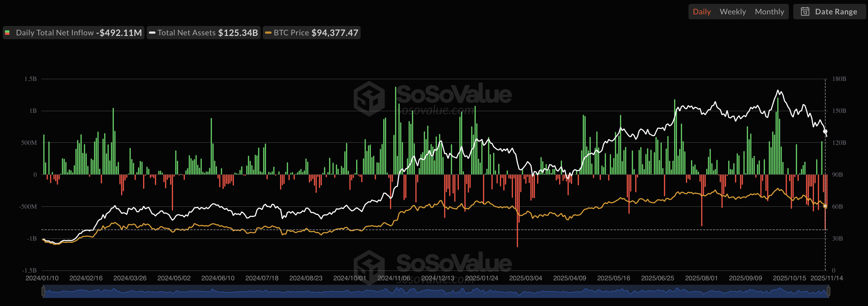The width and height of the screenshot is (868, 306).
Task: Open the Date Range picker
Action: 836,12
